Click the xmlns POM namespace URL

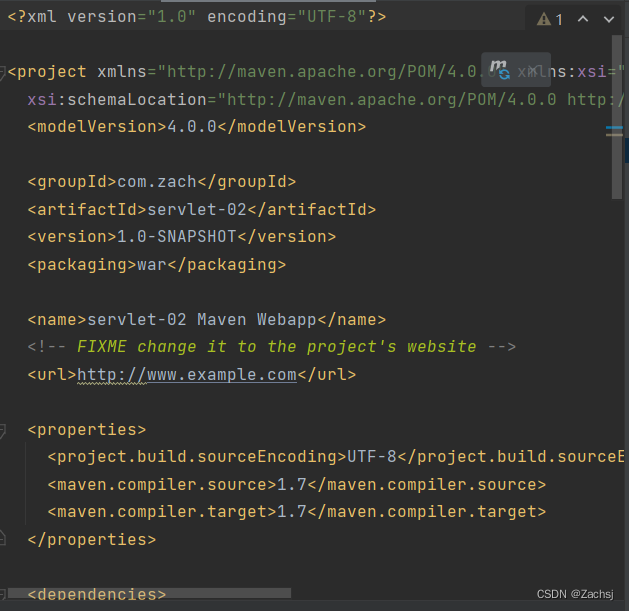pos(328,72)
